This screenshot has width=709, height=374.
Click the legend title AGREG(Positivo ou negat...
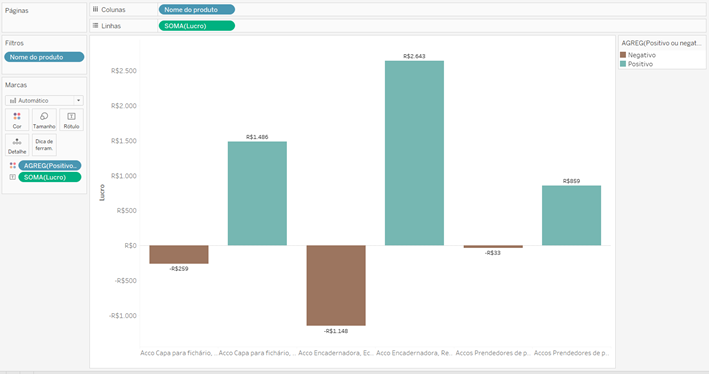tap(662, 43)
